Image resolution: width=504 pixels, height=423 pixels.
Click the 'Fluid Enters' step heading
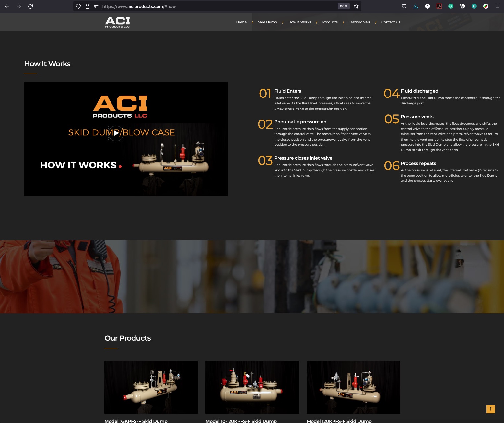288,91
